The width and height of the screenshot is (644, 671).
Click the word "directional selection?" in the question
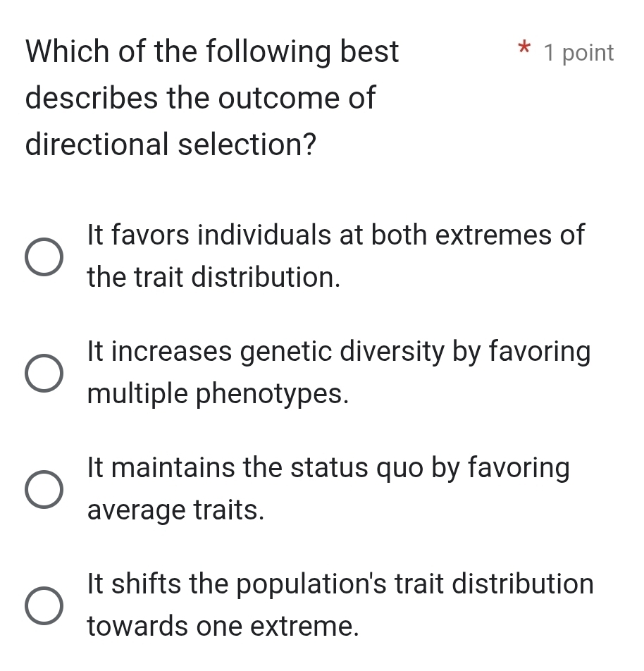171,144
